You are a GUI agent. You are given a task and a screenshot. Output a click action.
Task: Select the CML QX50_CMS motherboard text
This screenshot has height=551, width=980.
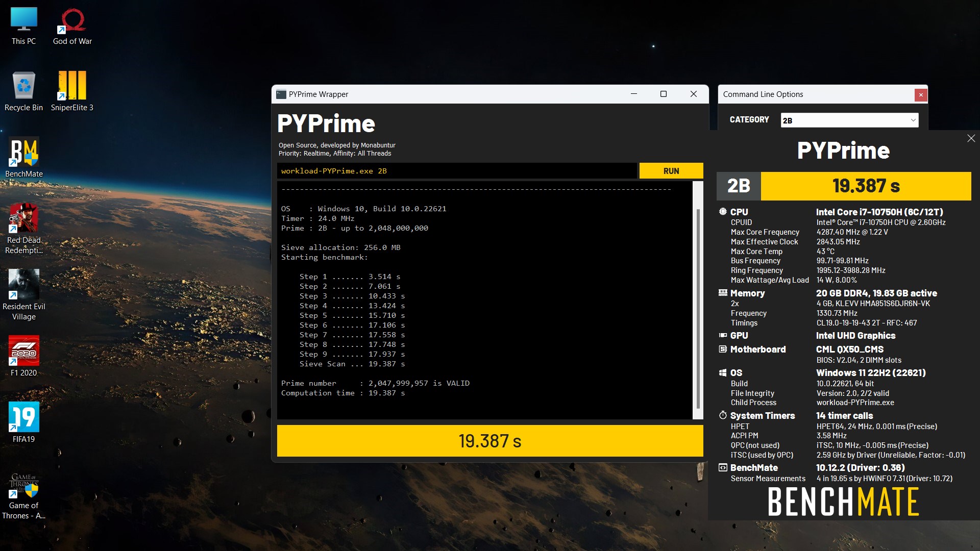[850, 349]
